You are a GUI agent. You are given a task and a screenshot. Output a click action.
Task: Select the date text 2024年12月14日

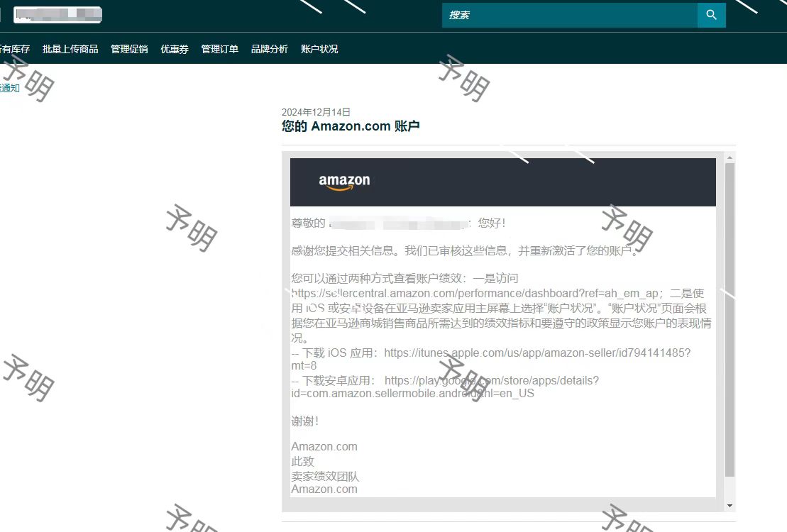pyautogui.click(x=316, y=112)
